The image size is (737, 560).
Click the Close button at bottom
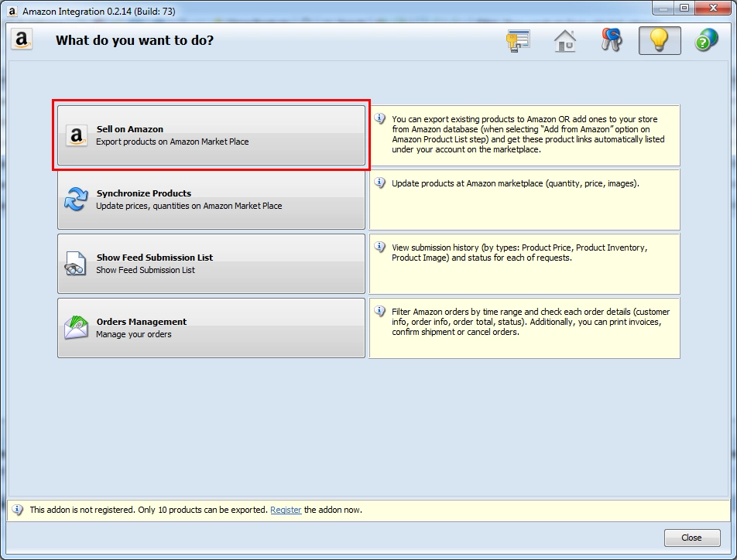692,538
